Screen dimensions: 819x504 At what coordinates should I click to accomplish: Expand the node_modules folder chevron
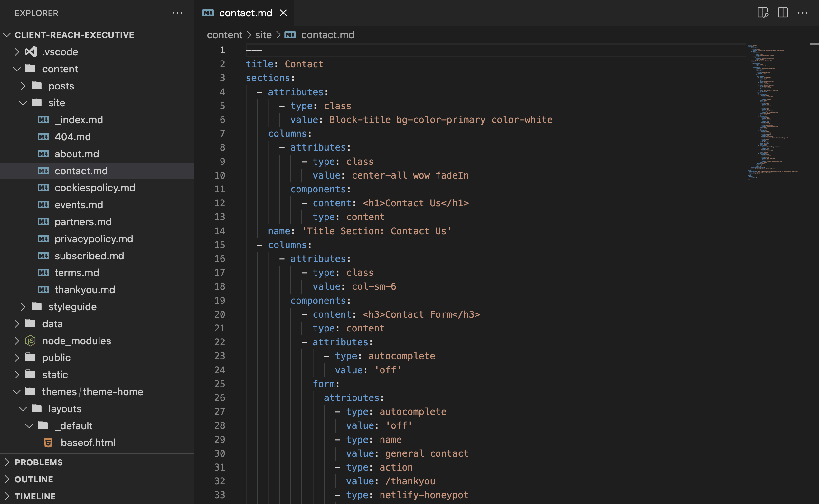pyautogui.click(x=17, y=341)
